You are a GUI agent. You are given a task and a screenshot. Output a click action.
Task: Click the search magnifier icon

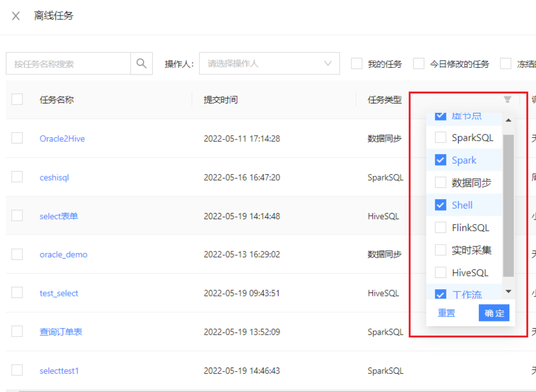tap(141, 63)
